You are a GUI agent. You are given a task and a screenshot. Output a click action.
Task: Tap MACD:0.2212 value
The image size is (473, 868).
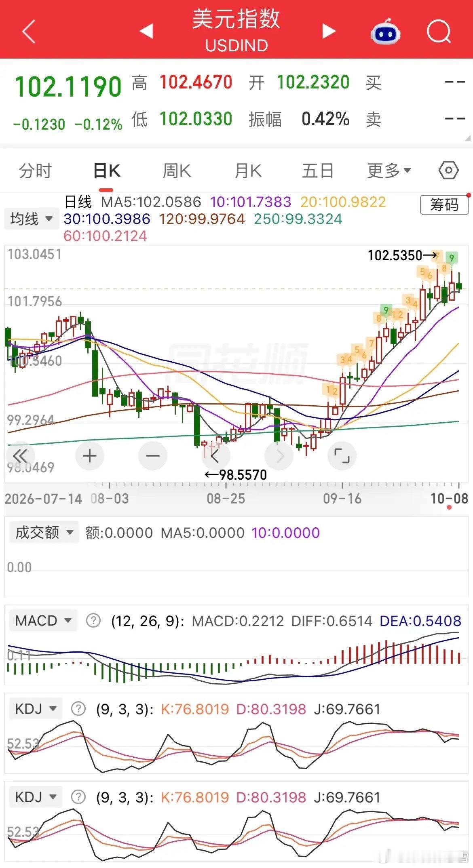(x=238, y=621)
